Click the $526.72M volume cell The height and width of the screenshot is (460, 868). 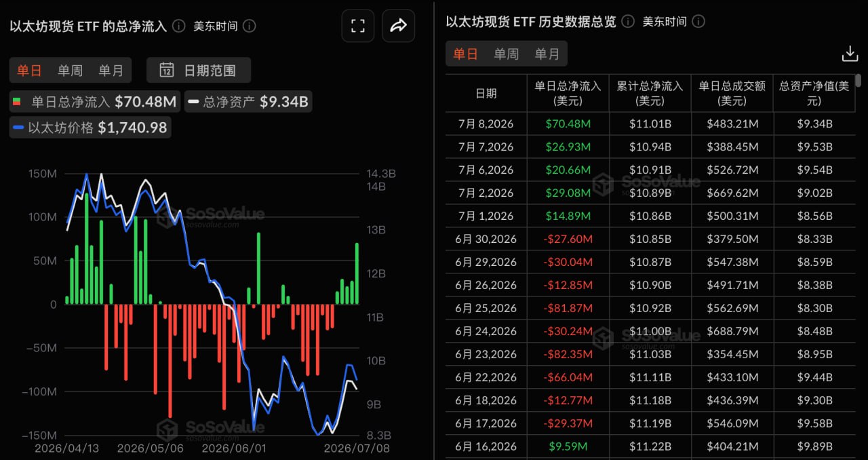(732, 170)
